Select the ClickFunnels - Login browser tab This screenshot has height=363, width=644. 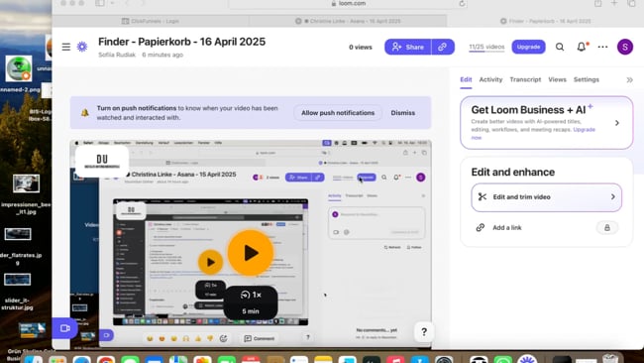(x=151, y=21)
